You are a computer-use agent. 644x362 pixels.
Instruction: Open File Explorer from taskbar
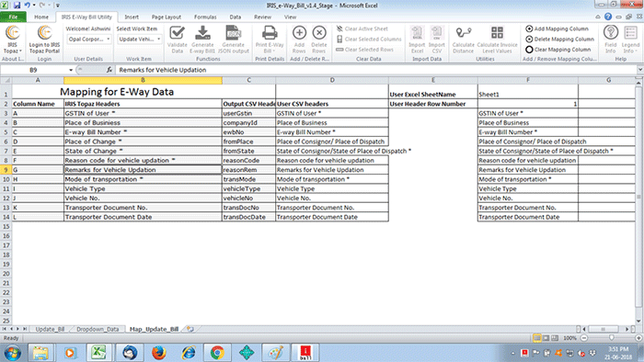tap(40, 353)
